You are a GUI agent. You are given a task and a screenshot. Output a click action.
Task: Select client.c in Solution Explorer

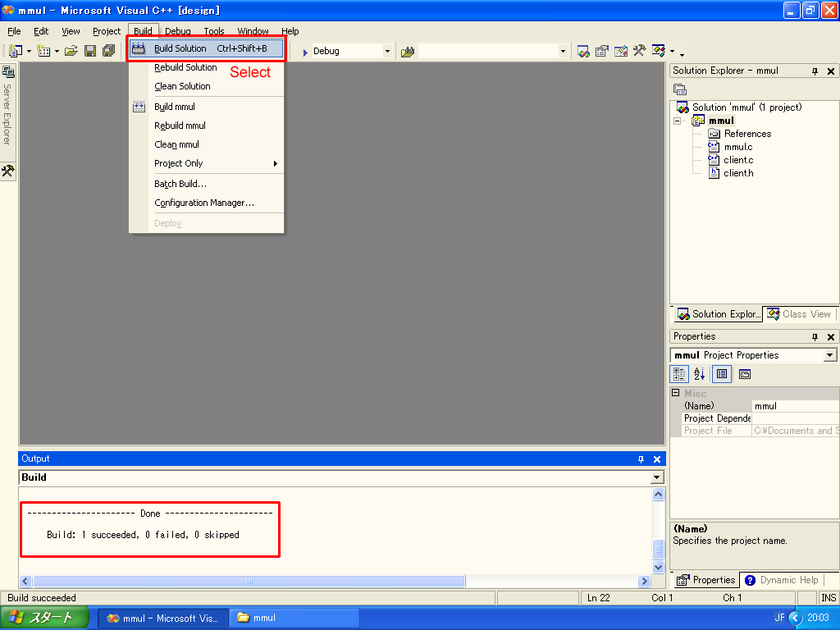(x=738, y=160)
